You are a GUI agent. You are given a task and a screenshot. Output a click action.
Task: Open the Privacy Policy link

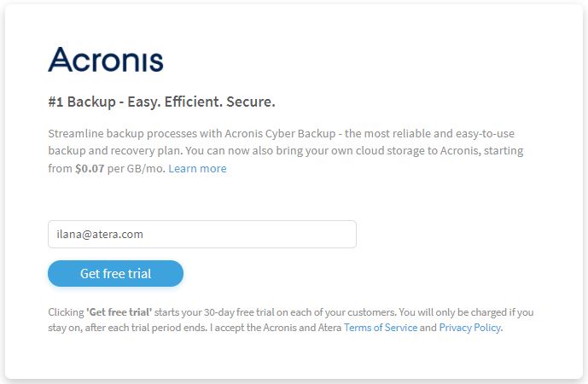(x=470, y=328)
